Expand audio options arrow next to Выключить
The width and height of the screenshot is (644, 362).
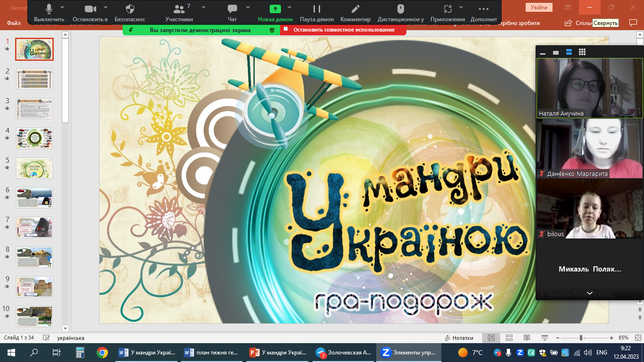(x=63, y=8)
